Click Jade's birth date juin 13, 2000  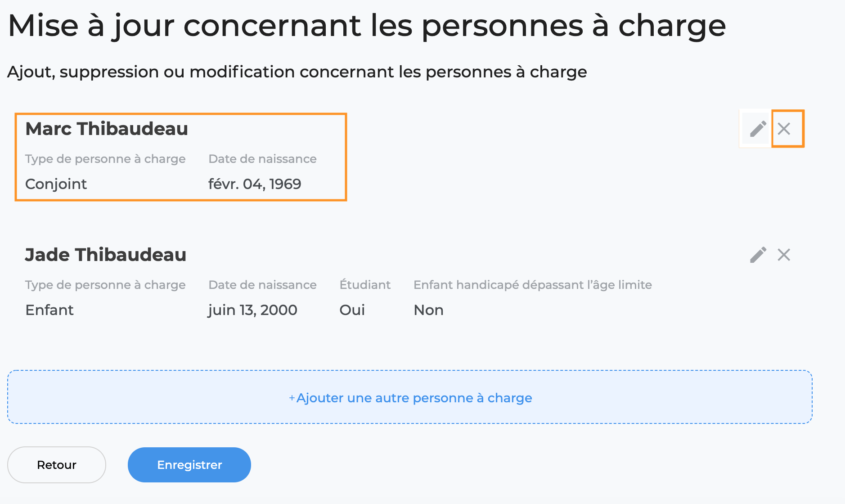[252, 310]
